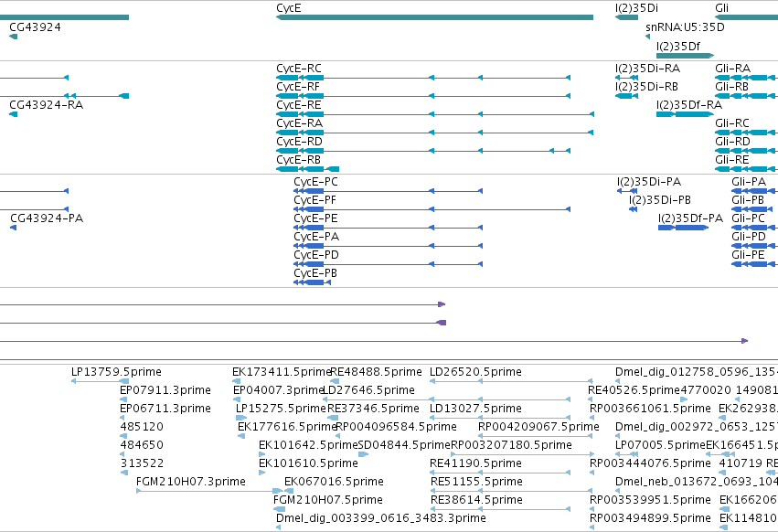Select RE38614.5prime EST label
The width and height of the screenshot is (778, 532).
pos(476,500)
